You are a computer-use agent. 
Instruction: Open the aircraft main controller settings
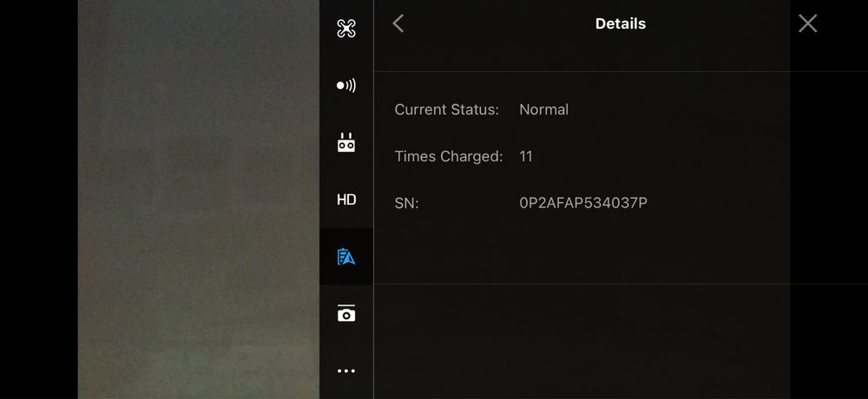click(x=346, y=29)
